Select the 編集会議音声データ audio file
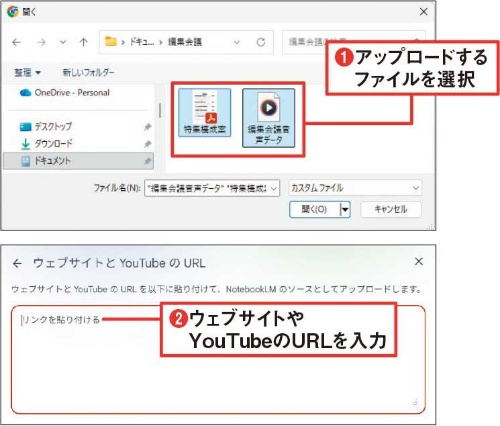The width and height of the screenshot is (500, 426). [x=268, y=118]
